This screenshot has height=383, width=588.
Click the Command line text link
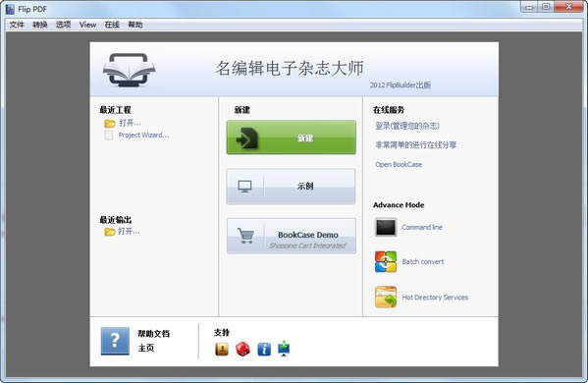click(x=422, y=227)
